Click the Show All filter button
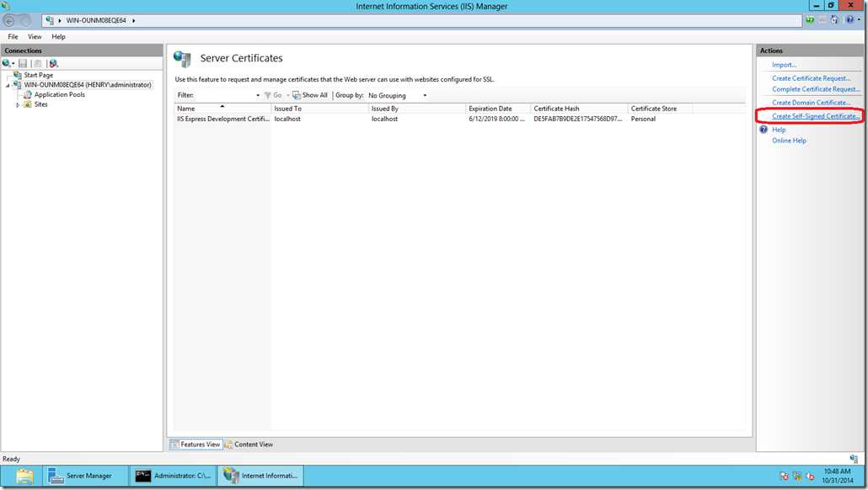Image resolution: width=868 pixels, height=490 pixels. (x=310, y=96)
